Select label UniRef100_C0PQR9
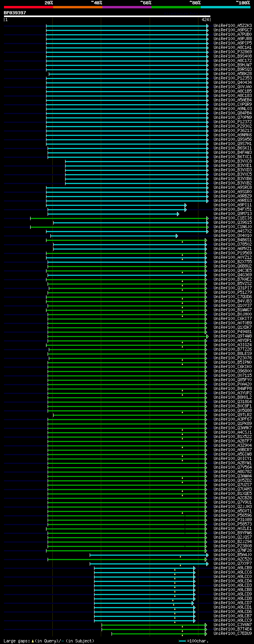The image size is (254, 644). click(233, 105)
